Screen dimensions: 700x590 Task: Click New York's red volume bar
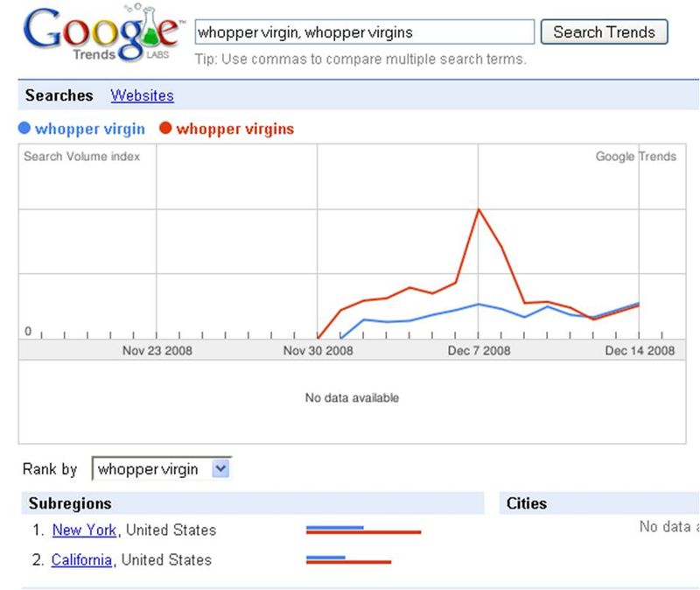click(363, 533)
